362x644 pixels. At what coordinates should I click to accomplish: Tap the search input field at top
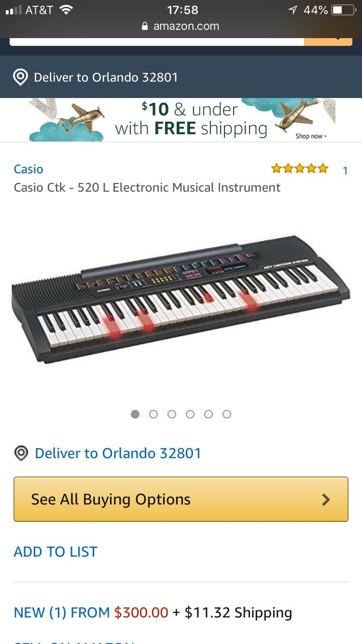pyautogui.click(x=157, y=42)
